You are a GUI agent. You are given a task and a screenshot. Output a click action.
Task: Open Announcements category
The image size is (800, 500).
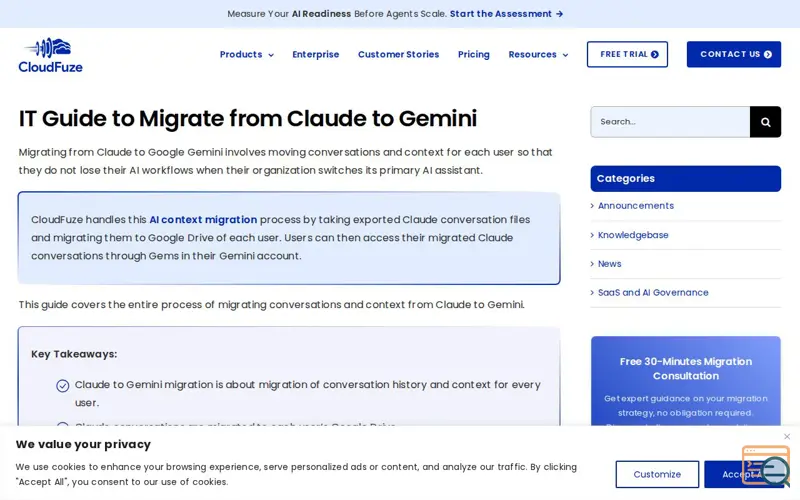tap(636, 206)
